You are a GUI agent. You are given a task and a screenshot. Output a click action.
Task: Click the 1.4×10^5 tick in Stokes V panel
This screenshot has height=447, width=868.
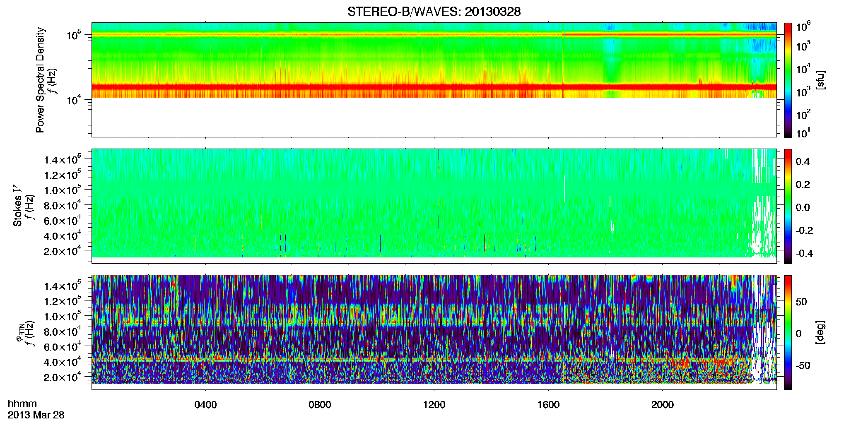tap(63, 159)
